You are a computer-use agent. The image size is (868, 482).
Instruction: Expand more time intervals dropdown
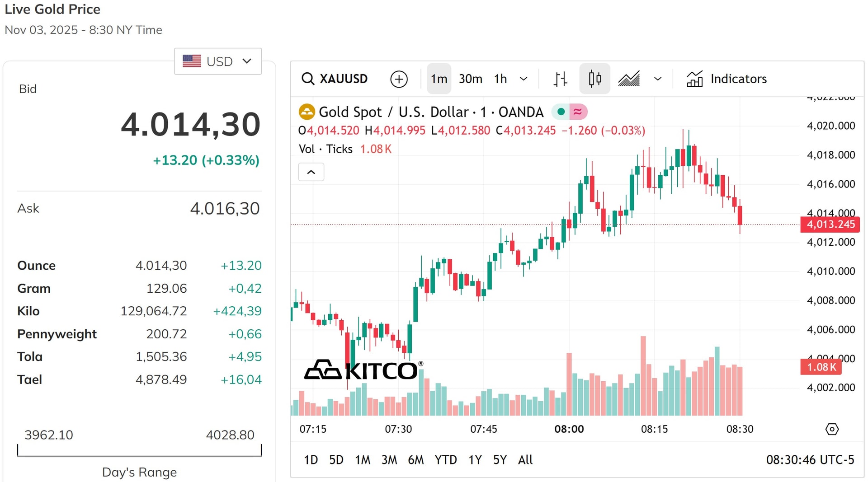pyautogui.click(x=524, y=79)
